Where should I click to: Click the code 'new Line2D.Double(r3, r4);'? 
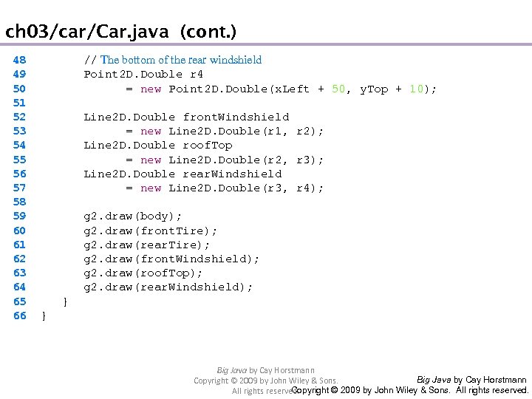click(x=232, y=188)
